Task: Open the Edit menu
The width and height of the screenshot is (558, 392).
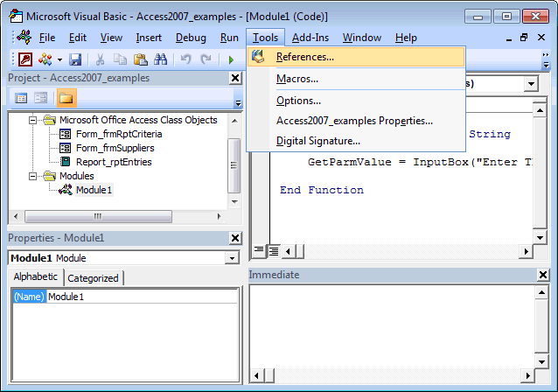Action: (x=78, y=38)
